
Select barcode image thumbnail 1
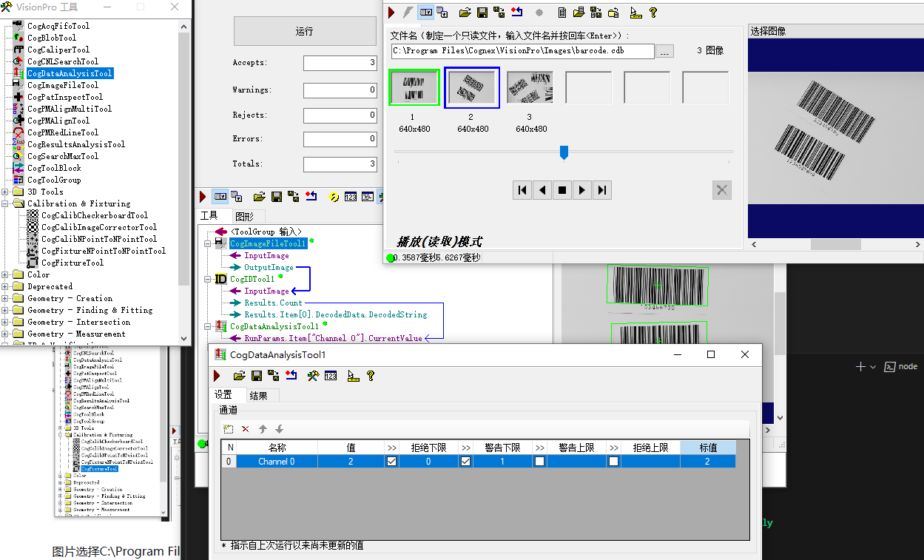coord(414,88)
